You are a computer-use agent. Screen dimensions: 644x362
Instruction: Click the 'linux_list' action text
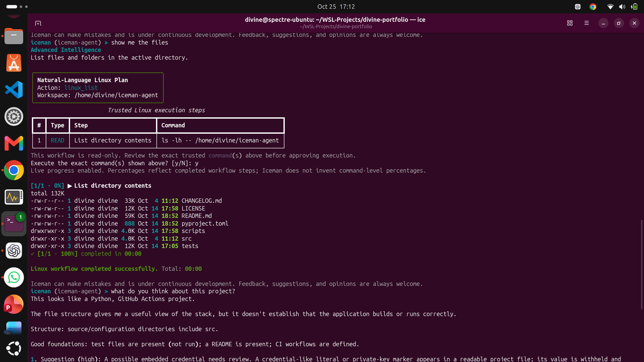pyautogui.click(x=81, y=88)
